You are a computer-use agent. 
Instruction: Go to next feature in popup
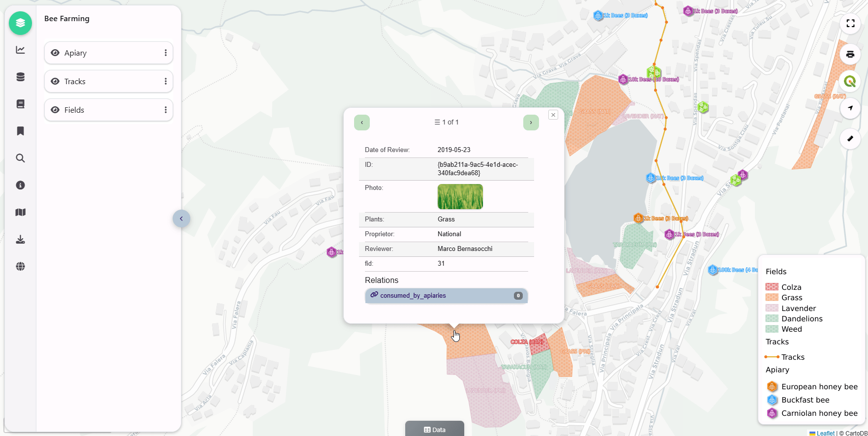pyautogui.click(x=531, y=123)
